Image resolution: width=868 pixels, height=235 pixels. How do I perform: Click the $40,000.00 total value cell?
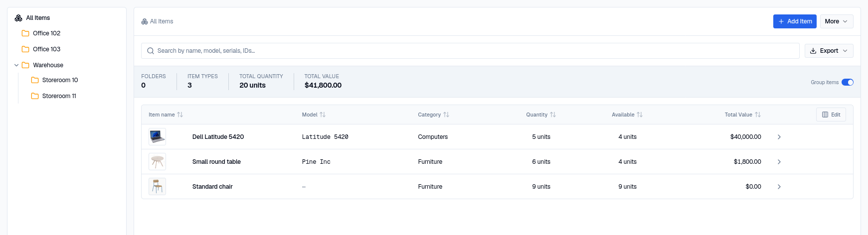tap(745, 137)
